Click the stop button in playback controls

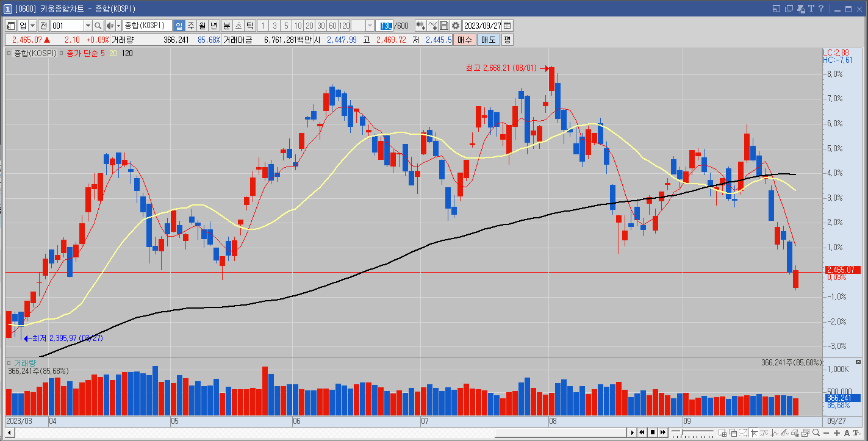[x=653, y=432]
